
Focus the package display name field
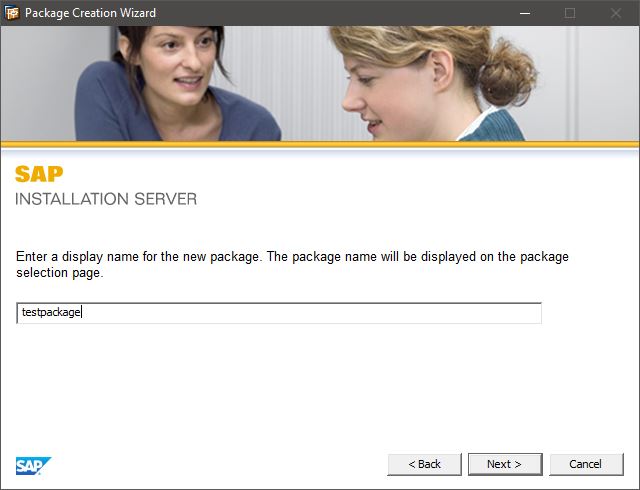(279, 313)
